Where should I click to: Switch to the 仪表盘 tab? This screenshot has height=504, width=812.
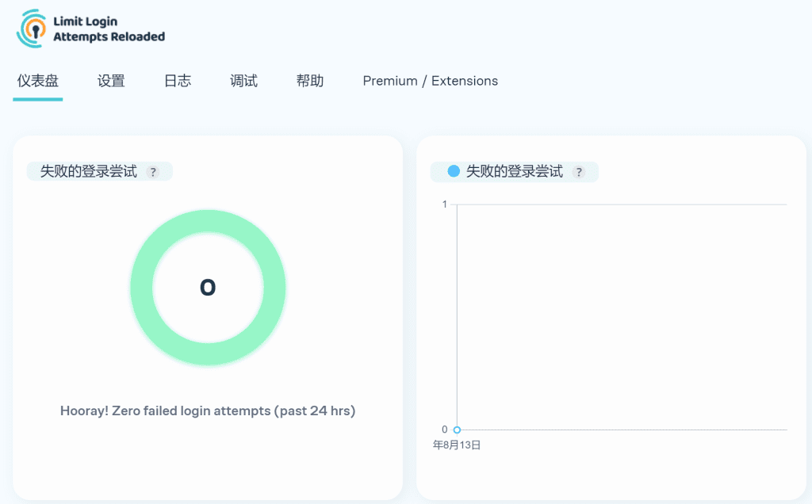(x=37, y=81)
